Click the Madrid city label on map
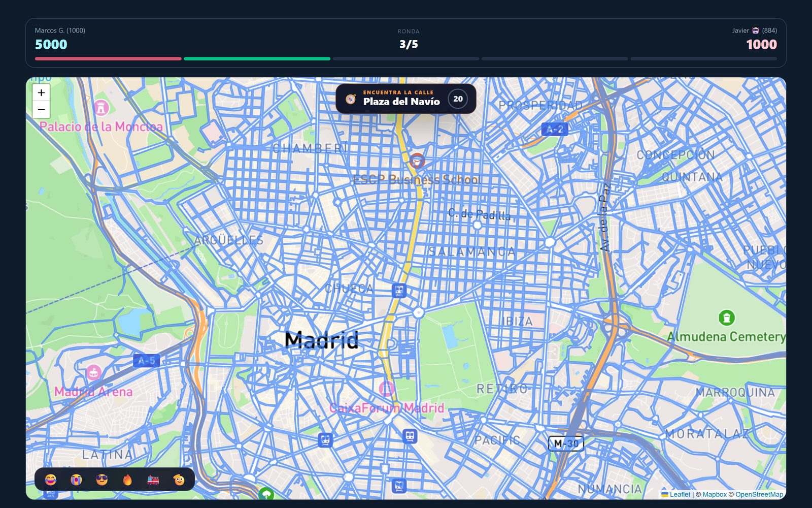Image resolution: width=812 pixels, height=508 pixels. tap(322, 340)
